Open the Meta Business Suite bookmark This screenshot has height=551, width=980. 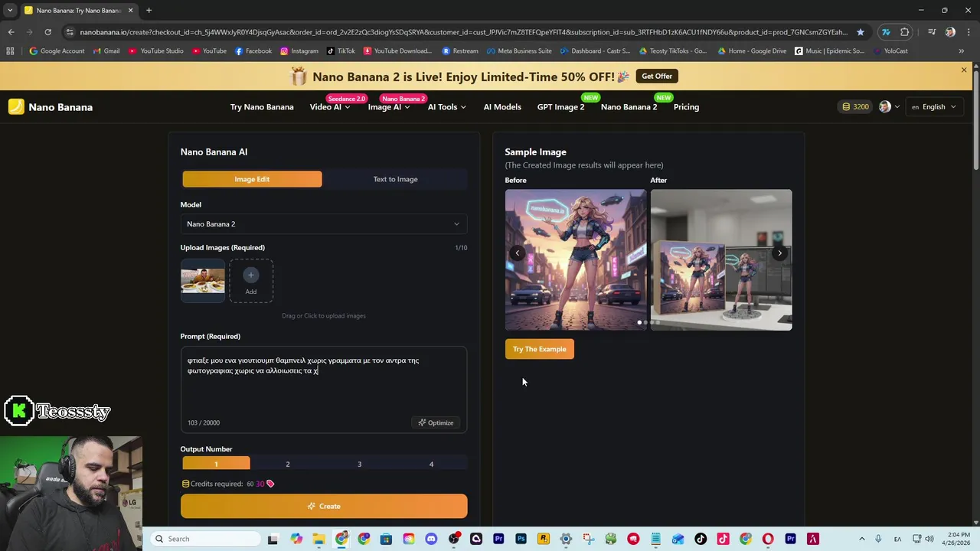pos(518,51)
